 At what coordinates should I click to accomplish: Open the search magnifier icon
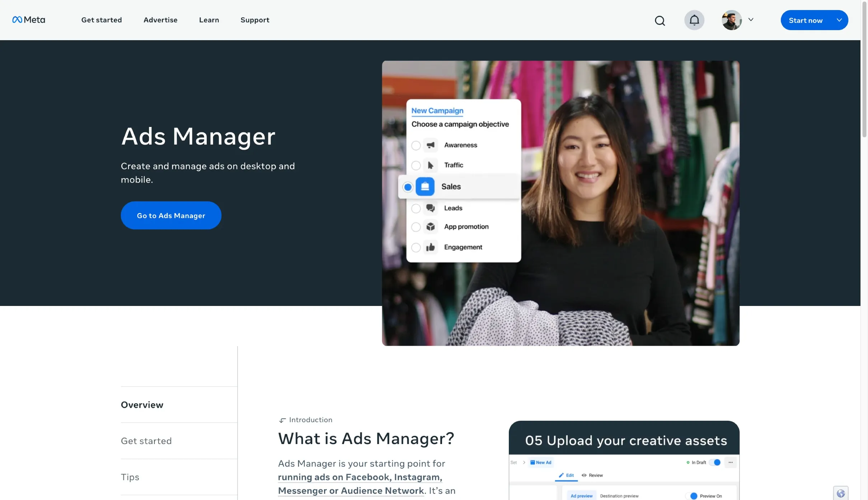click(x=660, y=20)
